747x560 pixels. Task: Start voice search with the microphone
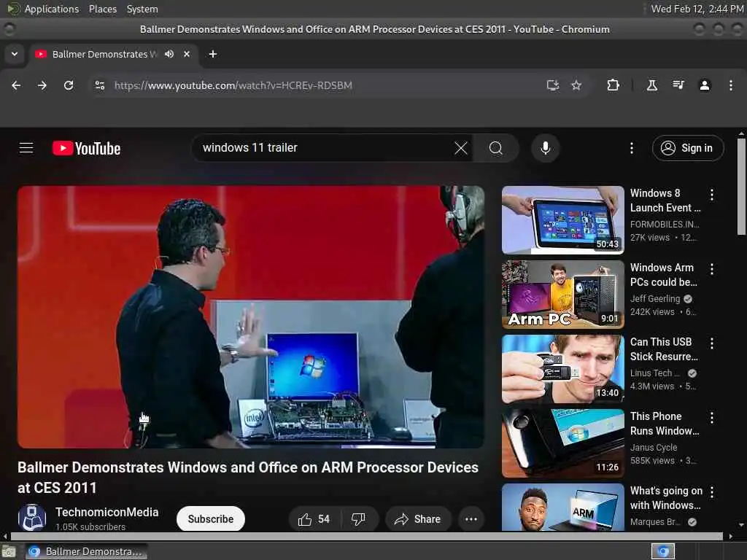(546, 148)
